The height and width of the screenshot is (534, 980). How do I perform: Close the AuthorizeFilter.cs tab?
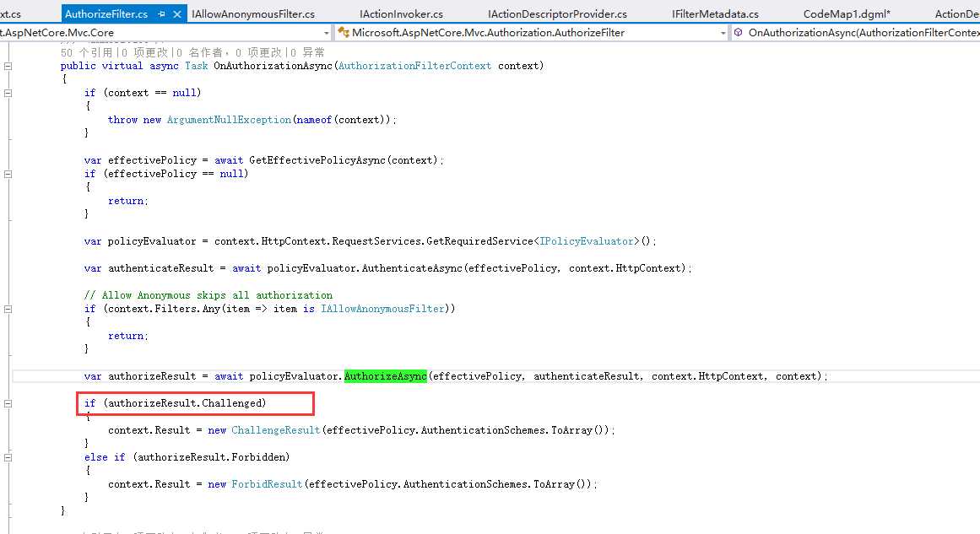(177, 13)
